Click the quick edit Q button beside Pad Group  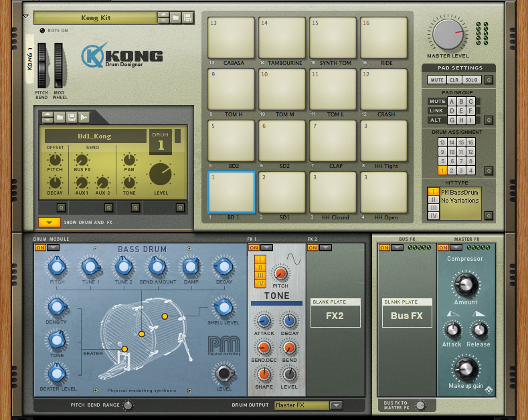pyautogui.click(x=489, y=120)
